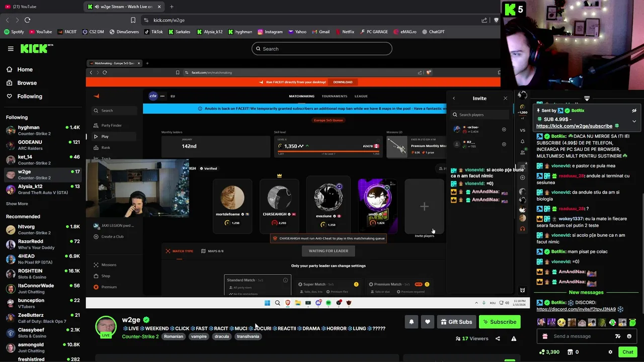Screen dimensions: 644x362
Task: Open the FACEIT bookmark
Action: coord(67,32)
